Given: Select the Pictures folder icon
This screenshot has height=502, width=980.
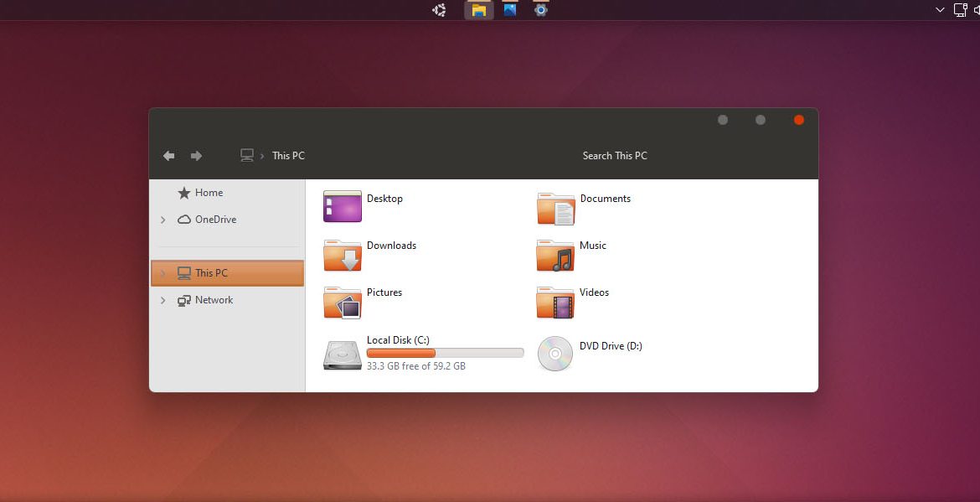Looking at the screenshot, I should (x=343, y=303).
